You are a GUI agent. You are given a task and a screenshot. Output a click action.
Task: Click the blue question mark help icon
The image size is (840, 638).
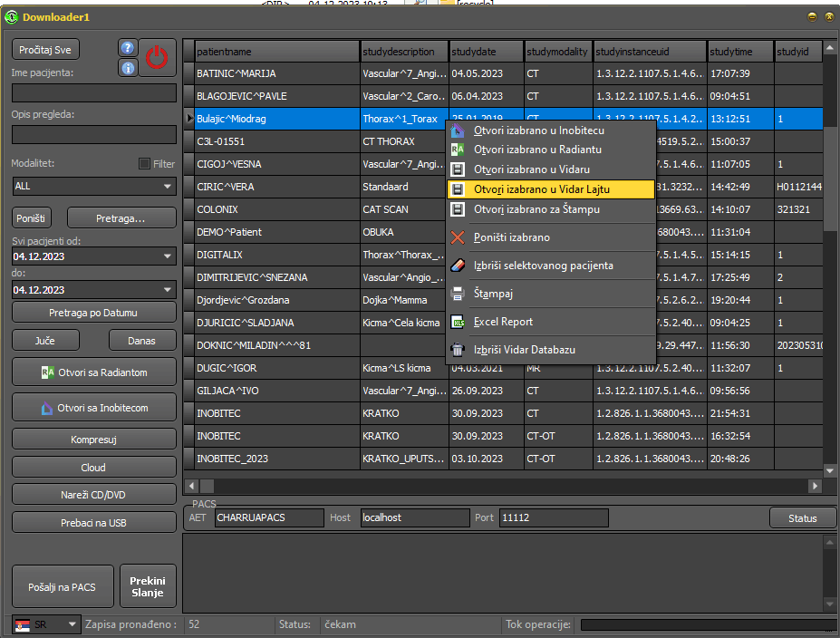(x=128, y=48)
